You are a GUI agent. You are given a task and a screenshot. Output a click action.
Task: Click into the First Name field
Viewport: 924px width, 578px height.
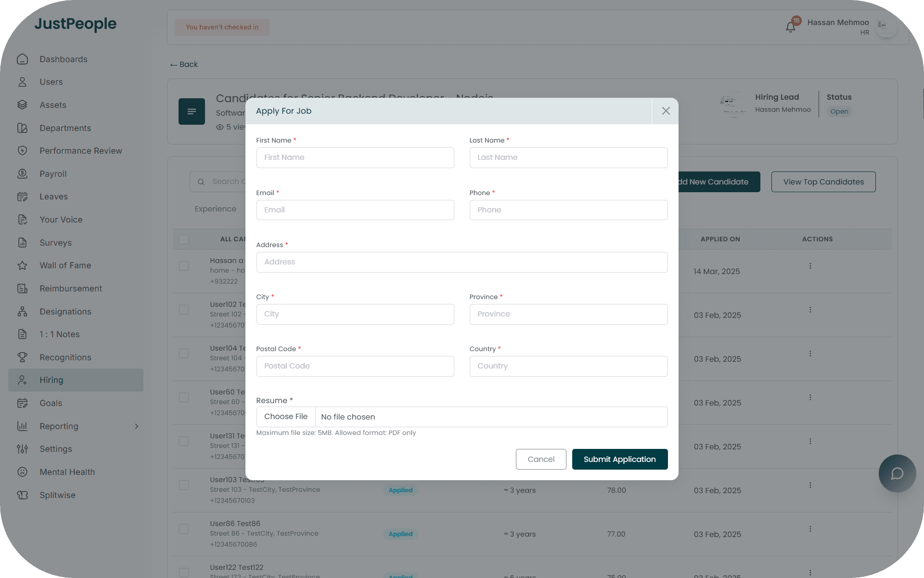click(x=355, y=158)
